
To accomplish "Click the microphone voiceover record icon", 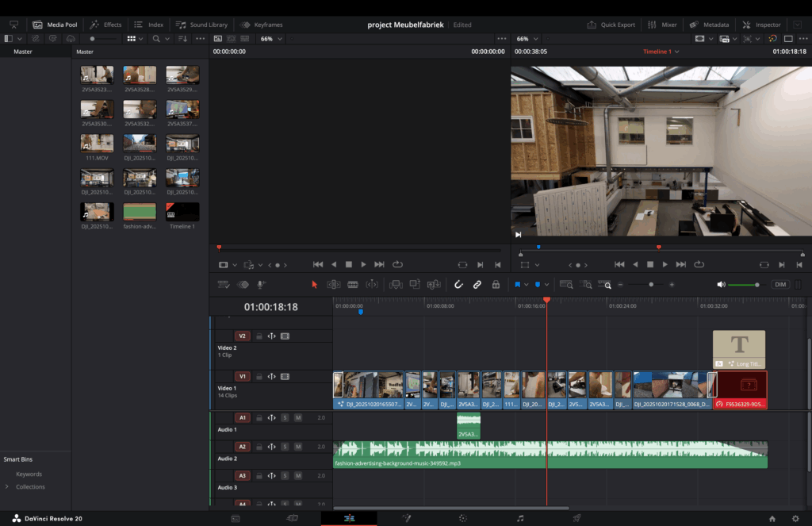I will [x=262, y=285].
